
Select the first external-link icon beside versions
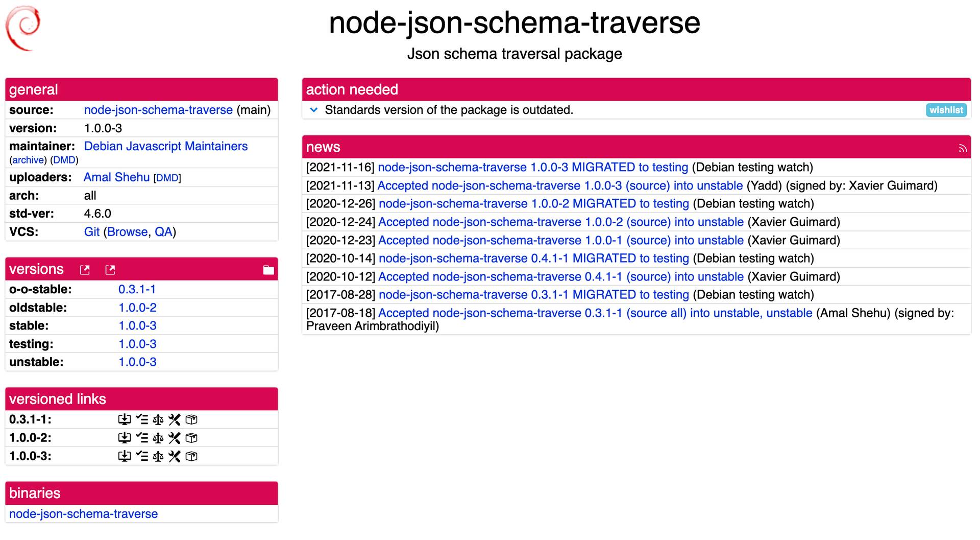[x=85, y=270]
